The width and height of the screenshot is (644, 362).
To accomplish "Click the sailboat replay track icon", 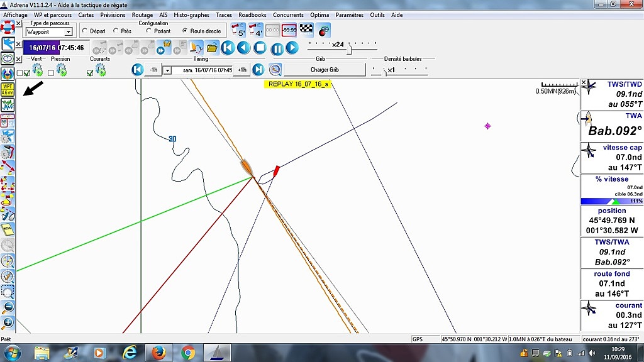I will 196,48.
